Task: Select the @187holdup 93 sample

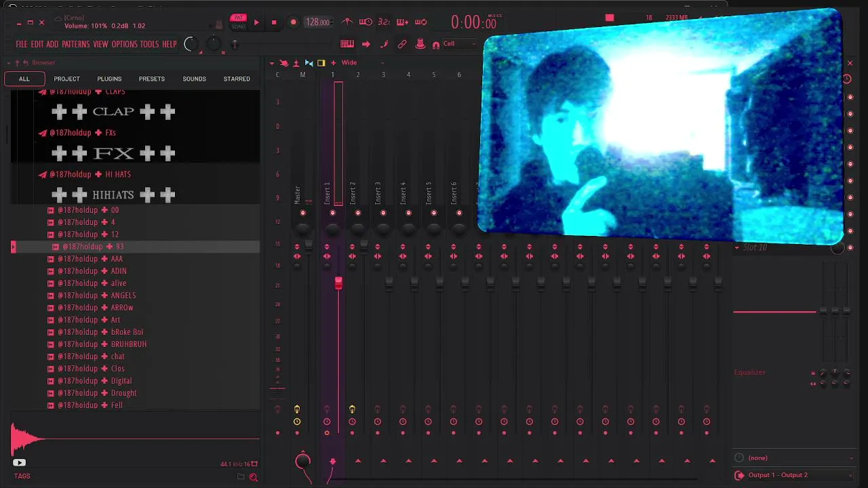Action: click(136, 247)
